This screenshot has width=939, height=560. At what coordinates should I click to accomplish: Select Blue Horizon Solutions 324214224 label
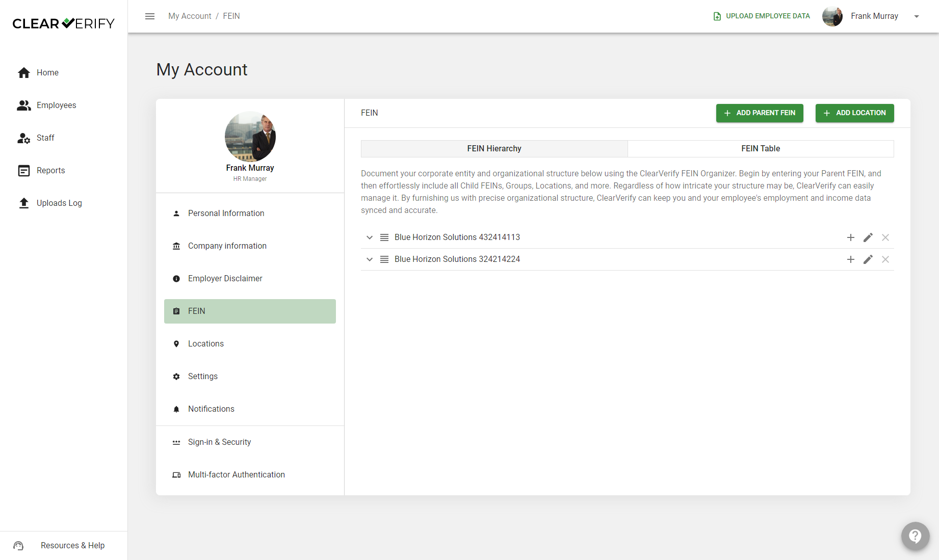tap(457, 259)
